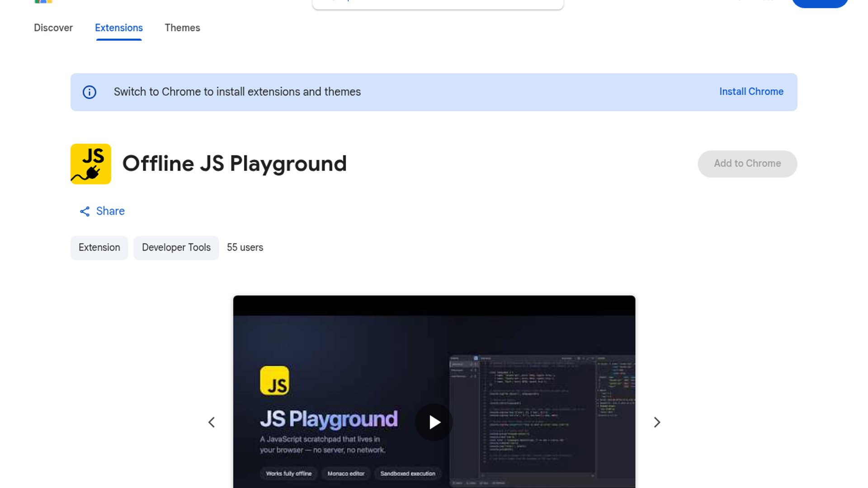Play the JS Playground preview video
Viewport: 868px width, 488px height.
[x=434, y=422]
